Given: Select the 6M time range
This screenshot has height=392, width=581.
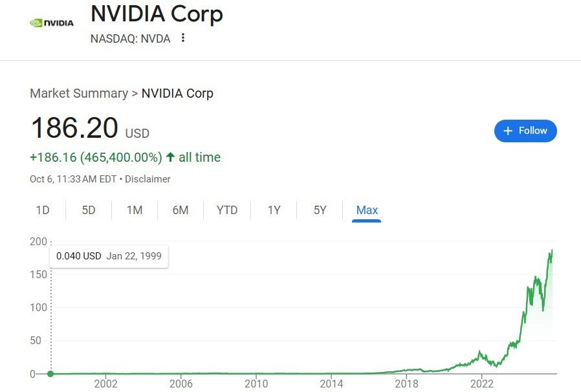Looking at the screenshot, I should tap(181, 210).
